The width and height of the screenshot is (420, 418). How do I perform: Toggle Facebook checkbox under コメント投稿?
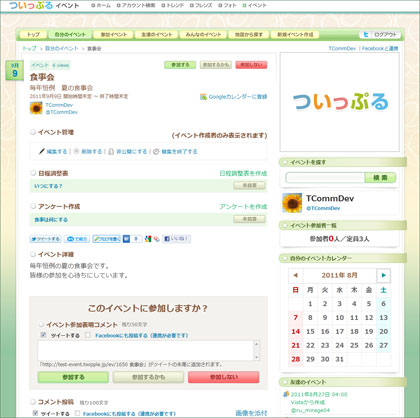point(77,413)
